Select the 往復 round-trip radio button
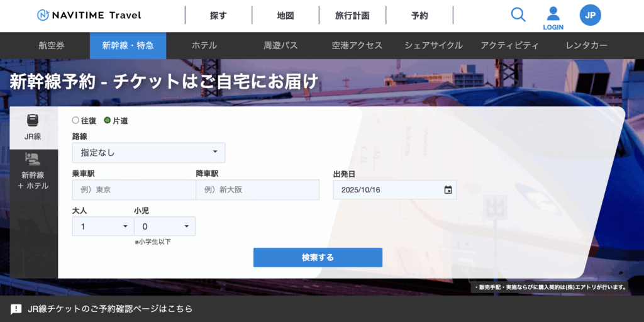The width and height of the screenshot is (644, 322). 76,120
